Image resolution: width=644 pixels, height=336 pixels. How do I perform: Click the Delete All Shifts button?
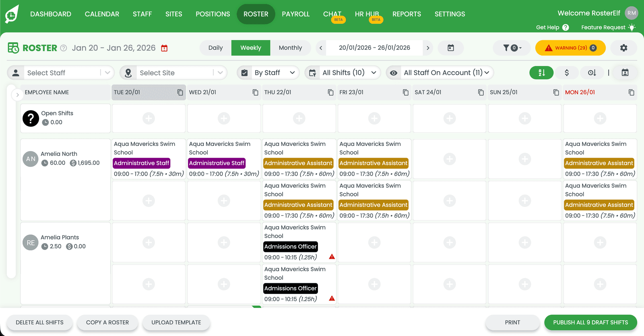[39, 322]
